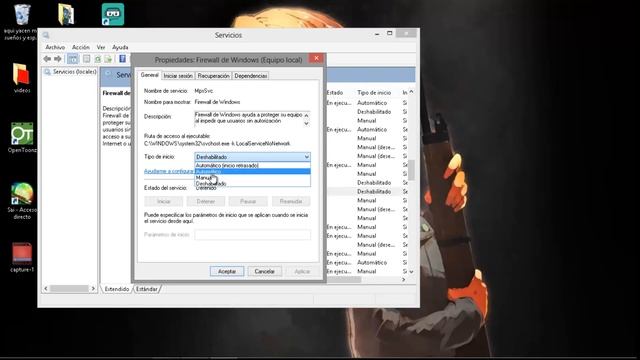Click the services list scroll-down arrow
Image resolution: width=640 pixels, height=360 pixels.
[x=411, y=271]
